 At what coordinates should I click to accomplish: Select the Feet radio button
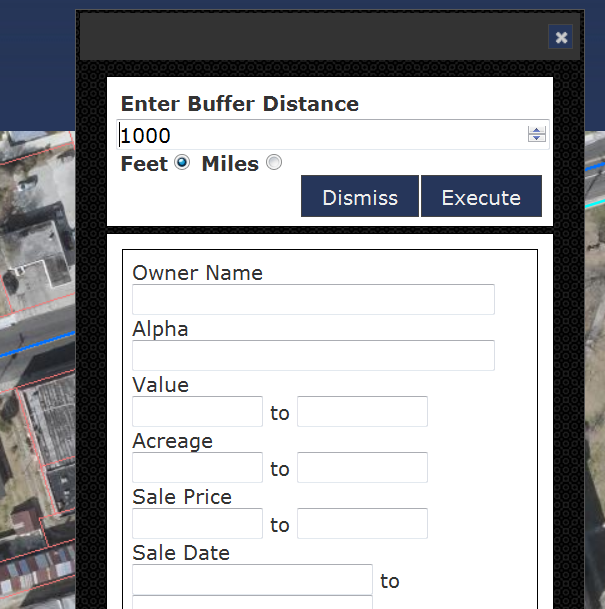click(x=182, y=162)
